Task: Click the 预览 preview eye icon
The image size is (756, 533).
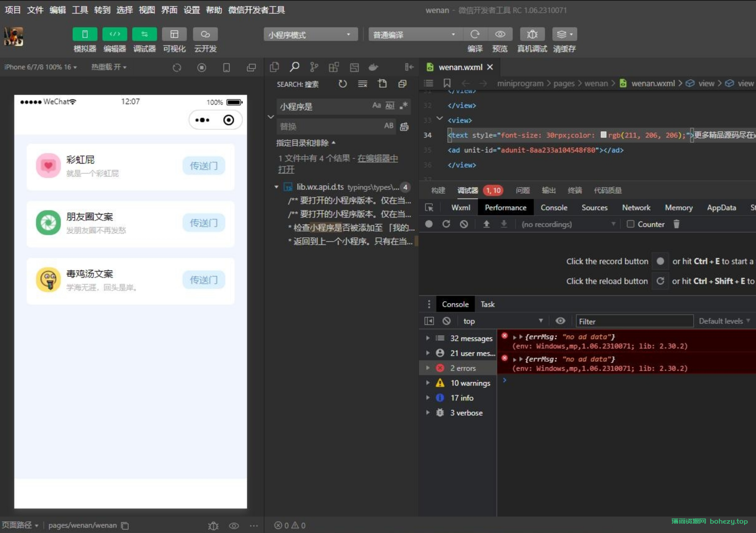Action: point(500,34)
